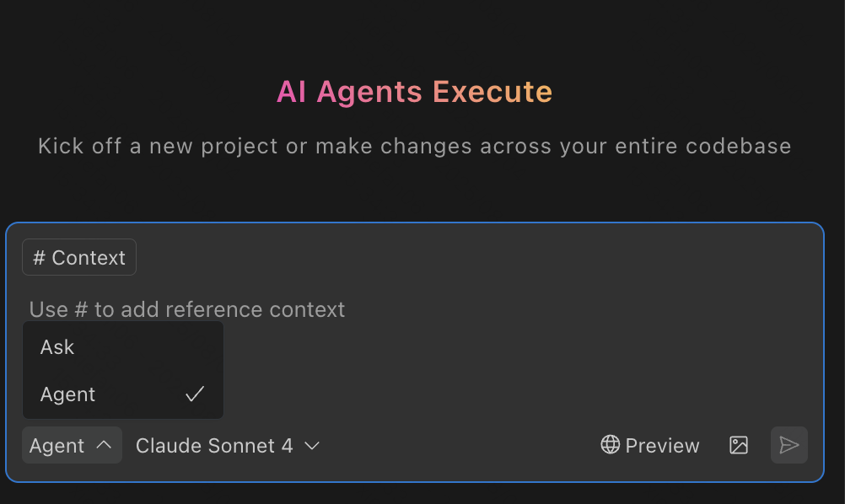Click the 'Agent' text in bottom selector
Viewport: 845px width, 504px height.
tap(57, 446)
